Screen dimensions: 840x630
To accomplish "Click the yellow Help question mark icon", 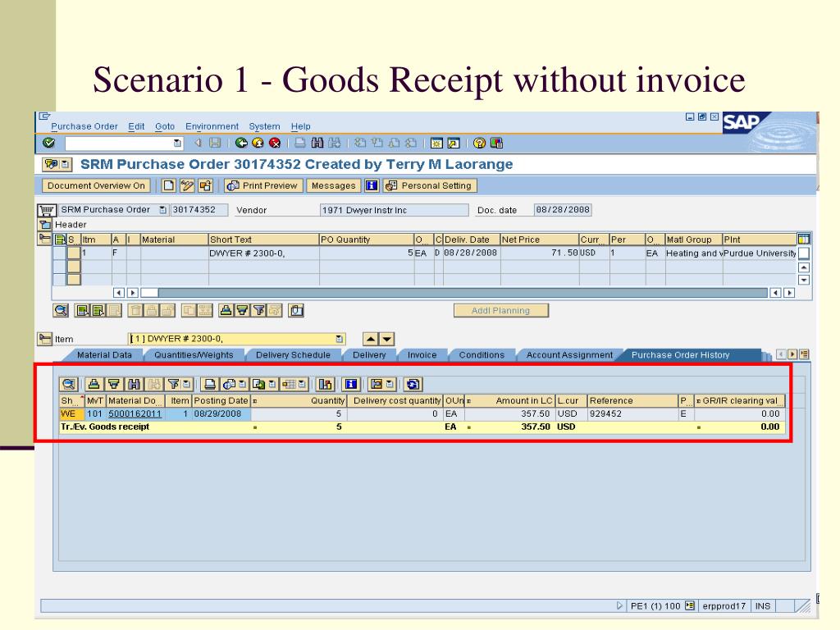I will (479, 143).
